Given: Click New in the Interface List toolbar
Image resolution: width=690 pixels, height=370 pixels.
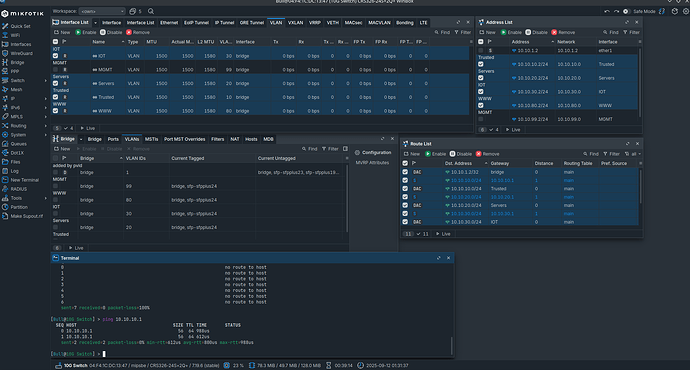Looking at the screenshot, I should click(x=62, y=32).
